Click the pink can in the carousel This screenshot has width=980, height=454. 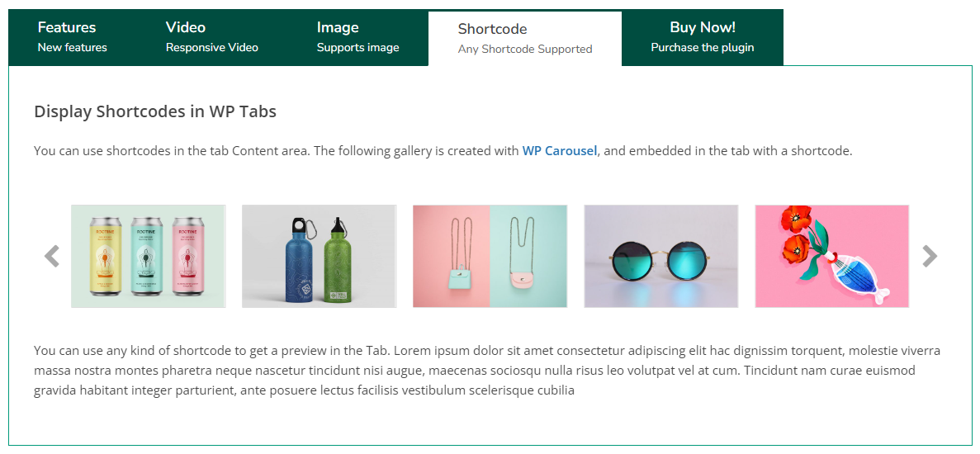click(x=187, y=256)
